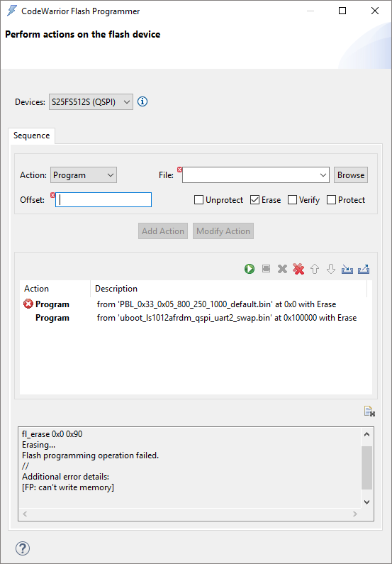The image size is (392, 564).
Task: Open the help question mark
Action: 23,548
